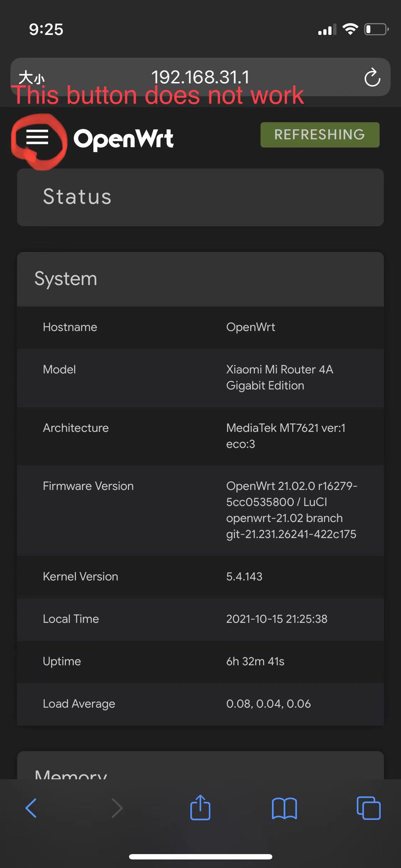This screenshot has height=868, width=401.
Task: Tap the Safari back arrow icon
Action: click(x=32, y=808)
